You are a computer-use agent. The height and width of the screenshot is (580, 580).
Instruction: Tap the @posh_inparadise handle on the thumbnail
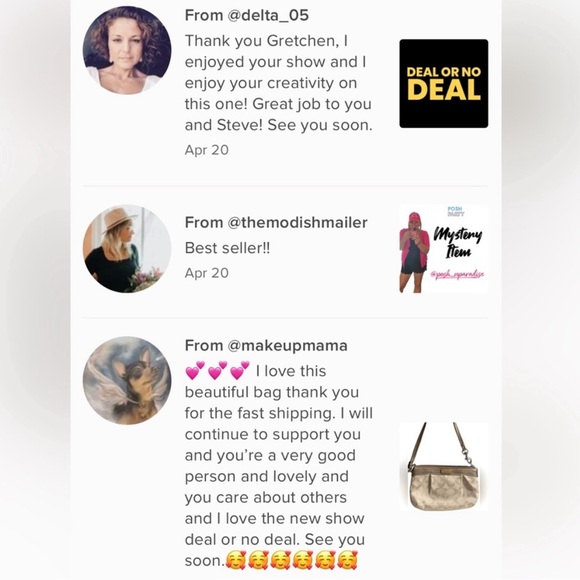(458, 275)
